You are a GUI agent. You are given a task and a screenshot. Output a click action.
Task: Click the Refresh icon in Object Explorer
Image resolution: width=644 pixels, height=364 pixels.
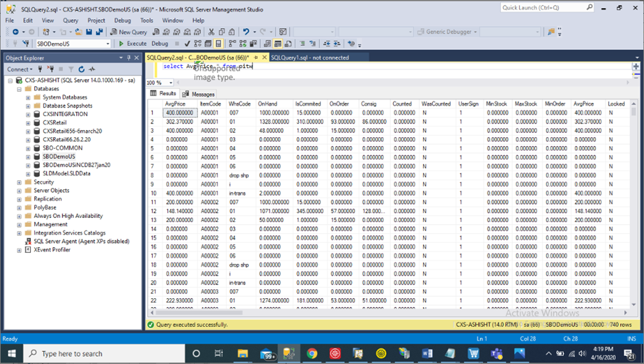pos(82,69)
